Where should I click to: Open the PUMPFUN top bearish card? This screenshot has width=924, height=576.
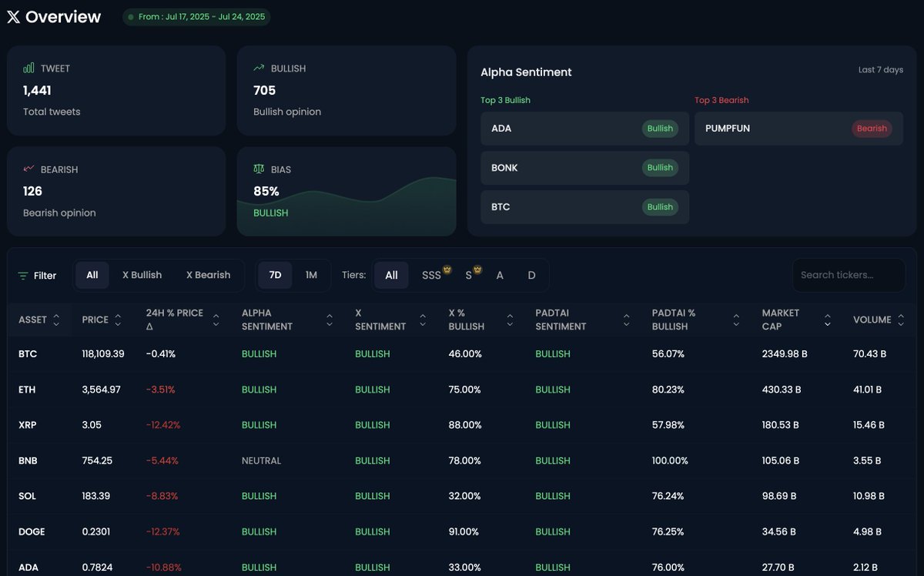pos(799,129)
